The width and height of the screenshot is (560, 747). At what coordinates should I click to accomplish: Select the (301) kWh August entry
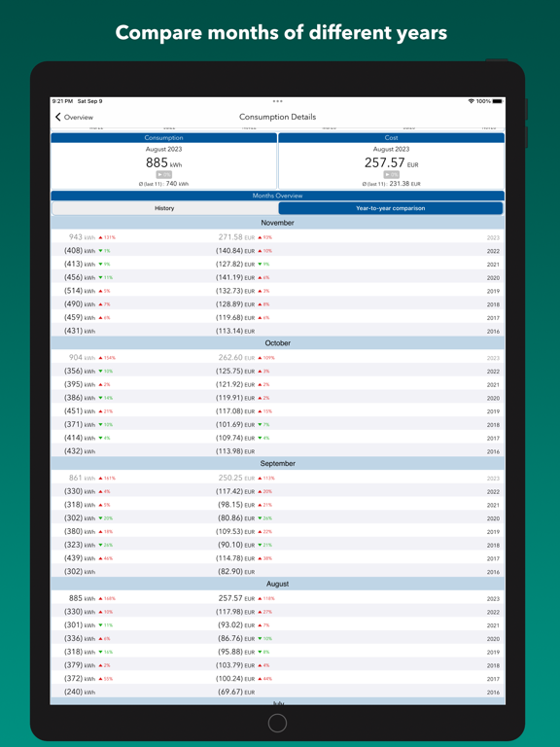80,624
